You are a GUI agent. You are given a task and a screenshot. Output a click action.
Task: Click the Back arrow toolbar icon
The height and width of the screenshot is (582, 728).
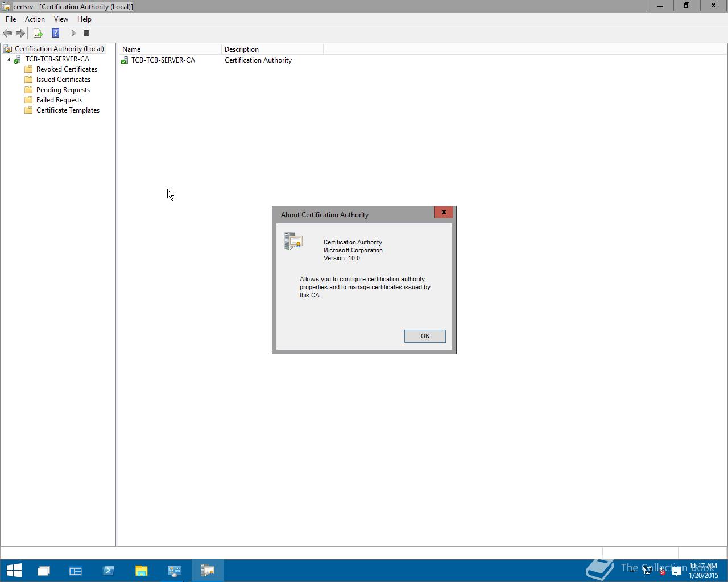coord(7,33)
